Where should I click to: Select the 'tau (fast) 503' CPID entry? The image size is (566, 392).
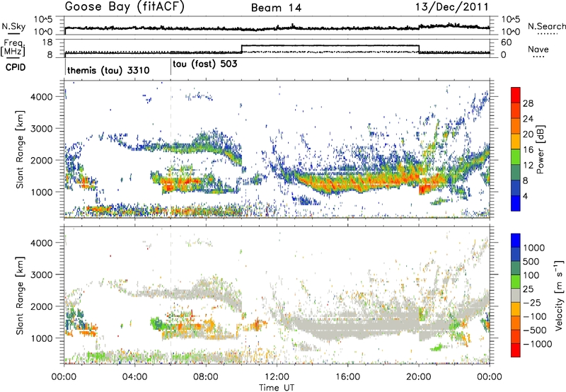204,64
